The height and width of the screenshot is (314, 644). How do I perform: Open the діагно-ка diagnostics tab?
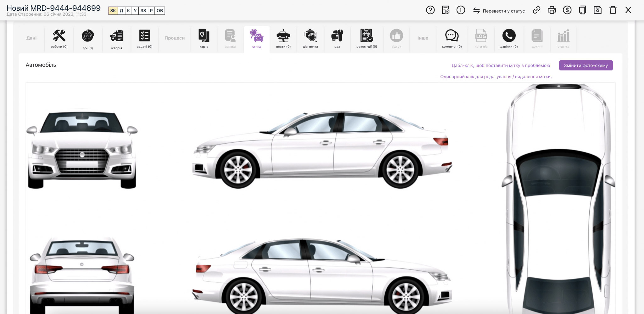(310, 39)
